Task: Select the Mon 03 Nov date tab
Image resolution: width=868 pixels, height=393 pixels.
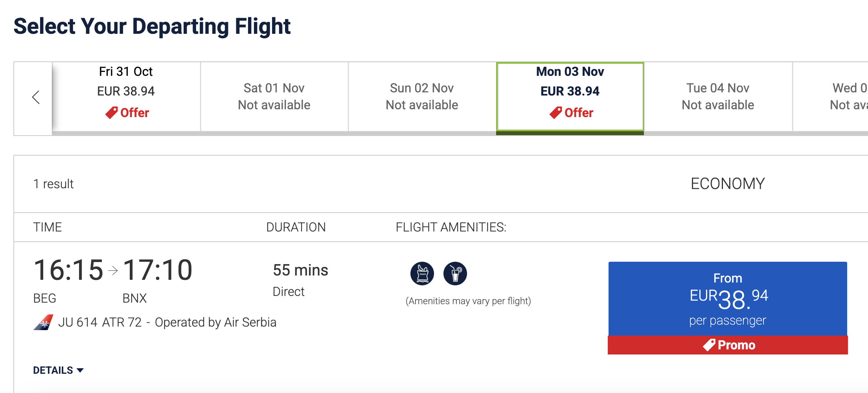Action: coord(570,97)
